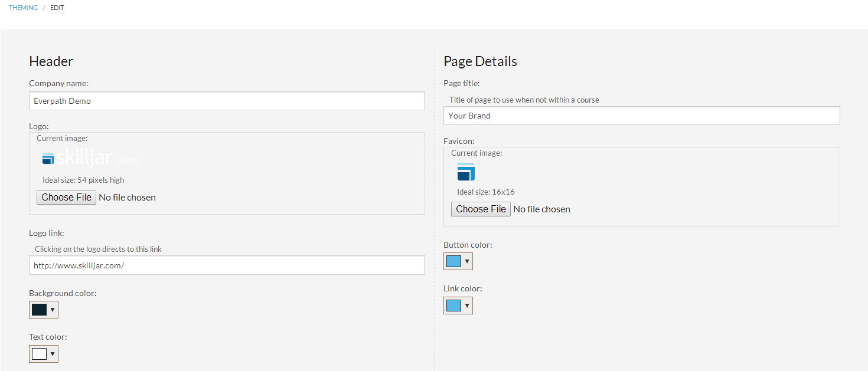Click the white Text color swatch

click(x=39, y=354)
